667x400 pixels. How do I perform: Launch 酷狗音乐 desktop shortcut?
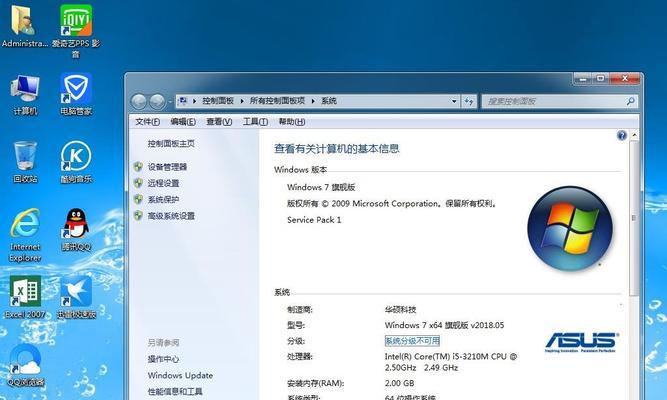point(76,162)
